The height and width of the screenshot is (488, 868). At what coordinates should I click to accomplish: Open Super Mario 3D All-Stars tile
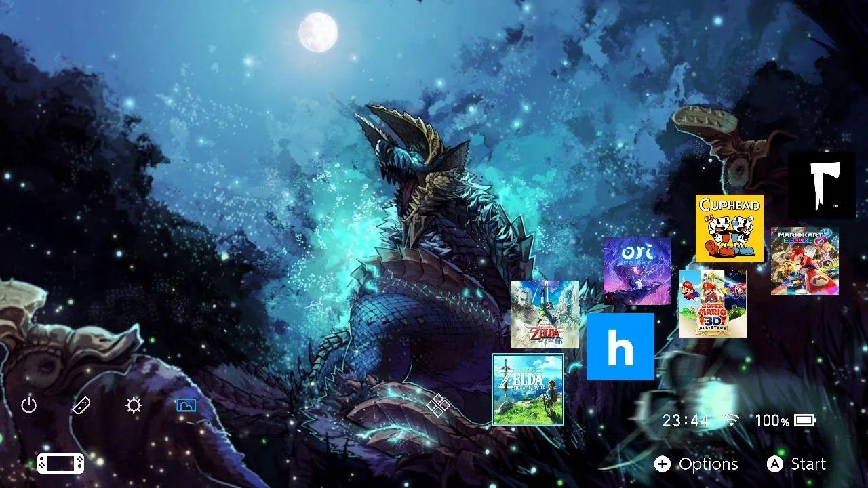(x=713, y=304)
